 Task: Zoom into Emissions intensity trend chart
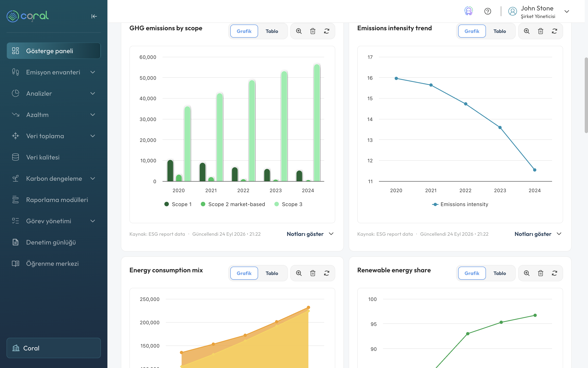tap(527, 31)
